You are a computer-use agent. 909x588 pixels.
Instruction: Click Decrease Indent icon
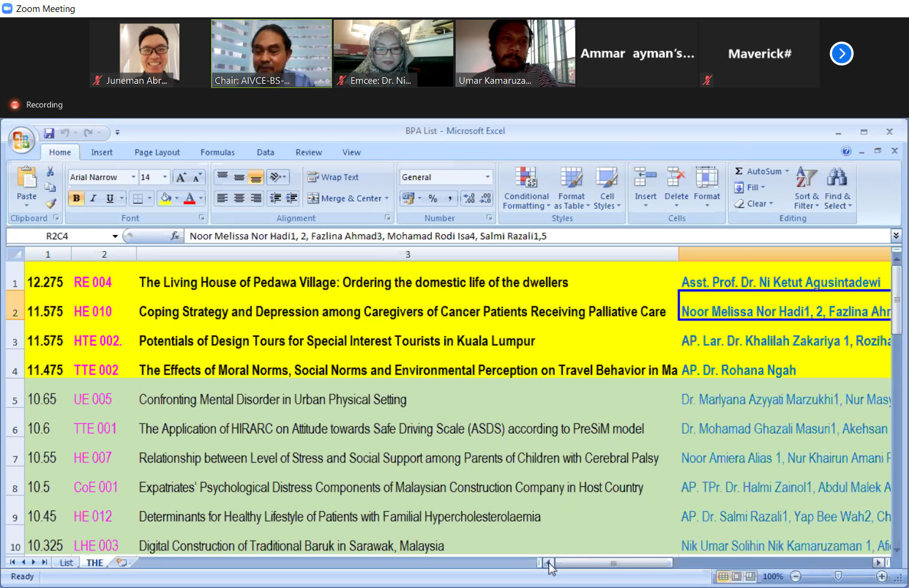275,198
